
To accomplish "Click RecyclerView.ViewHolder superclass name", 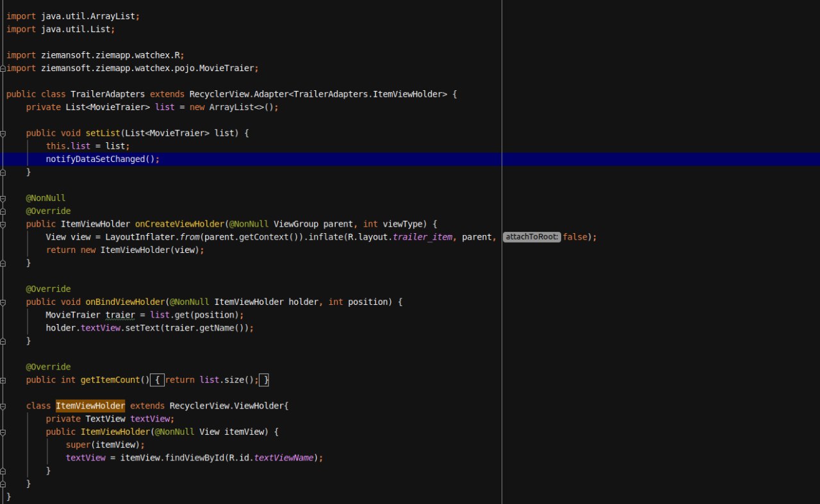I will point(227,406).
